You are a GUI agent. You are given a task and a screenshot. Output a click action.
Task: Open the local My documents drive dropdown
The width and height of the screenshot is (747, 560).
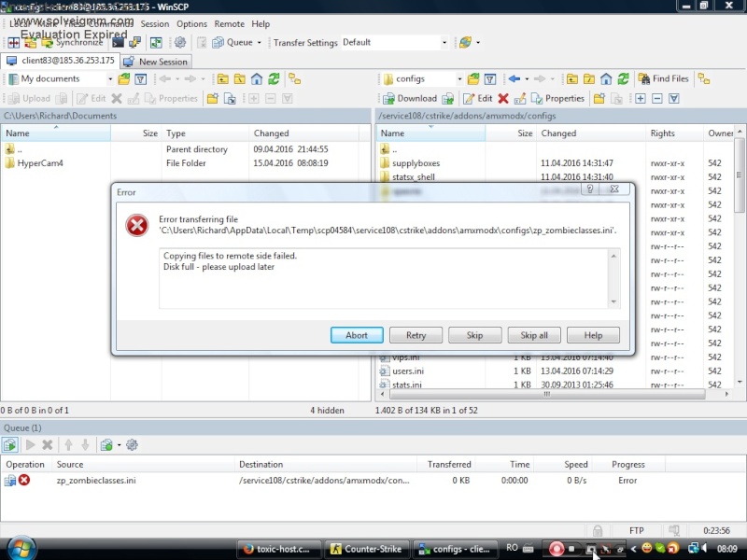coord(110,79)
